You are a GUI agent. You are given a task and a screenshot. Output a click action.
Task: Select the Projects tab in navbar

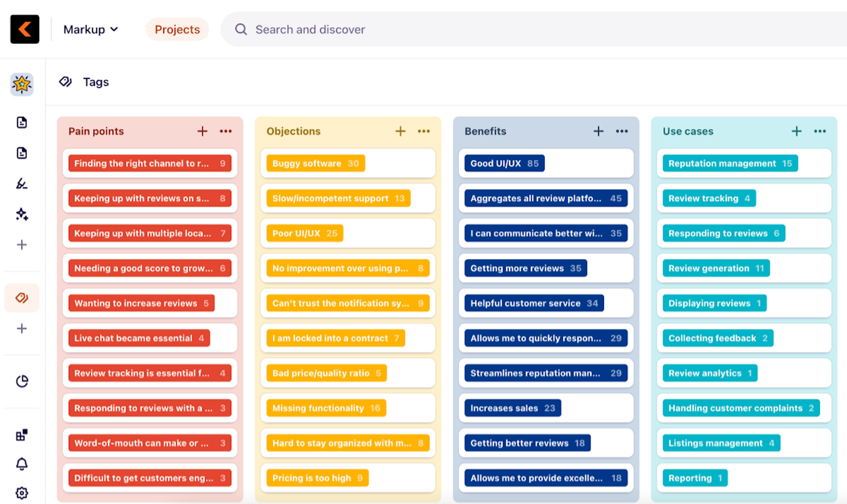click(177, 29)
